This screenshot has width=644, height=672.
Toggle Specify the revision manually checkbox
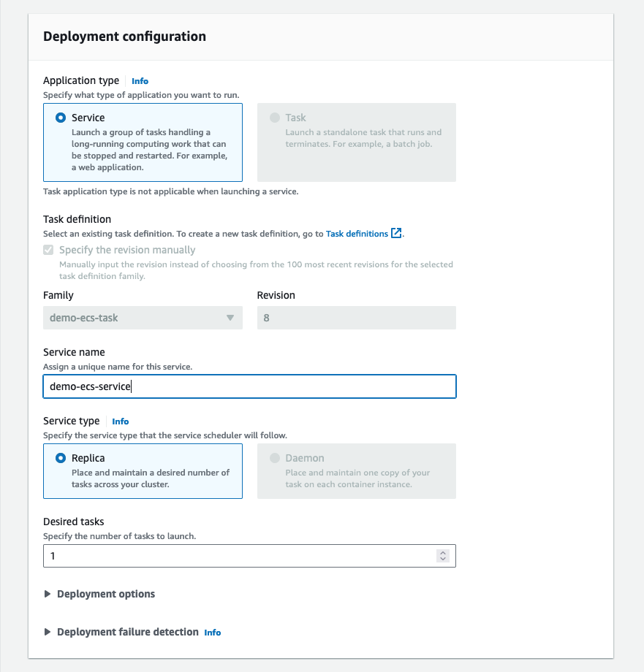click(x=48, y=250)
